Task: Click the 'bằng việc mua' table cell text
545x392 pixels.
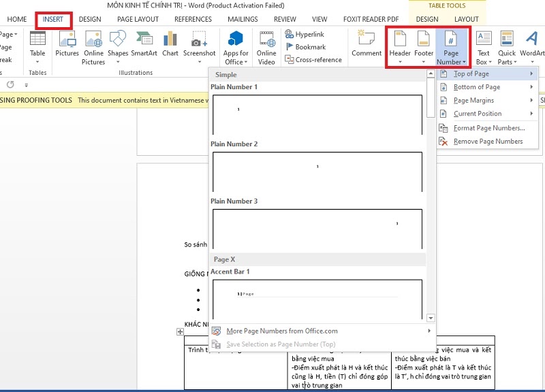Action: click(313, 359)
